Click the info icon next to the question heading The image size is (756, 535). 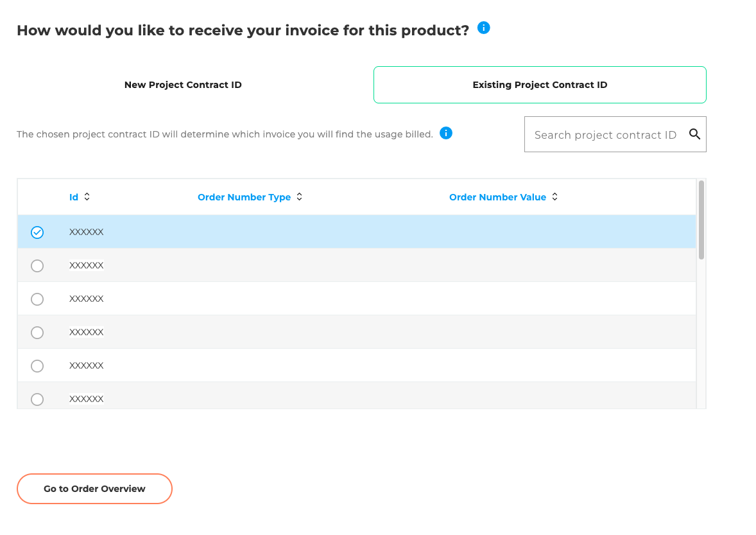483,28
